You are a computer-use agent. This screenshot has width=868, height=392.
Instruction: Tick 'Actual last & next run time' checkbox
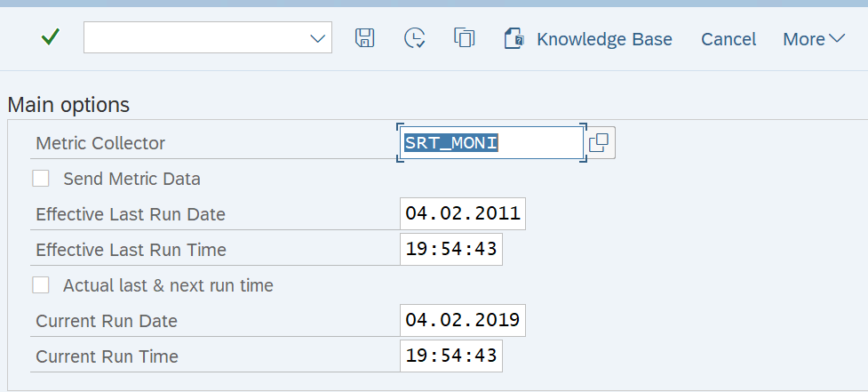(41, 285)
